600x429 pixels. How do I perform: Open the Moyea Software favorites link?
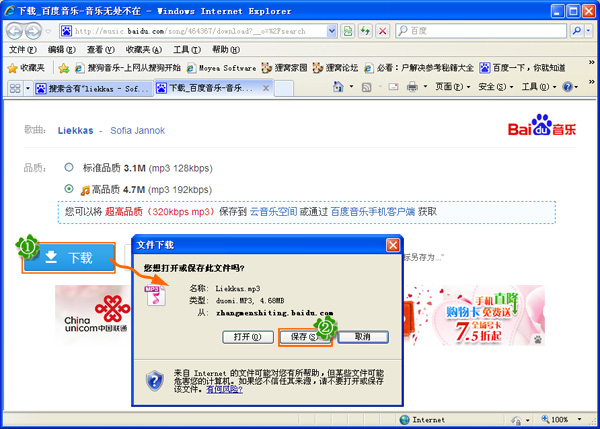click(x=221, y=68)
